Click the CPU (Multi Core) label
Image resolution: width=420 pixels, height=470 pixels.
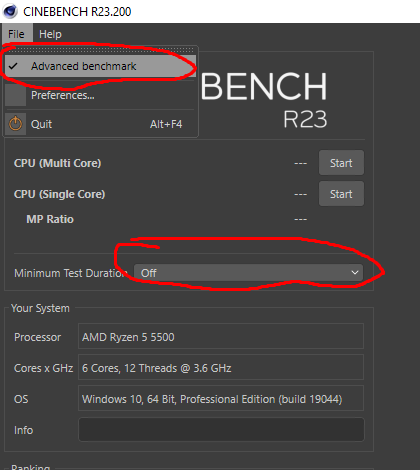point(57,163)
